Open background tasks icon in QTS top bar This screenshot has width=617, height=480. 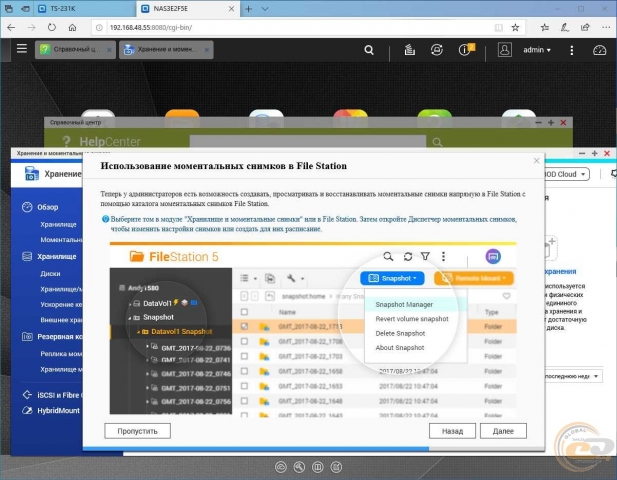click(x=409, y=50)
